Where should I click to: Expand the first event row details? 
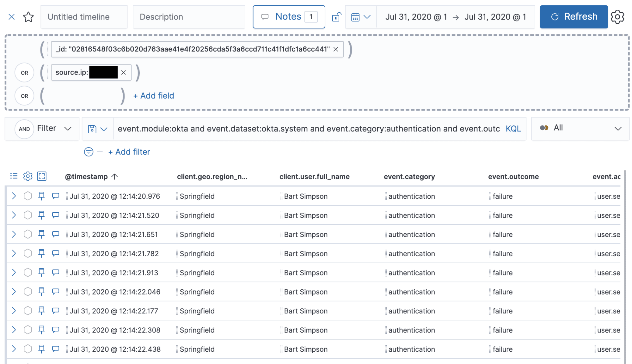(x=14, y=196)
